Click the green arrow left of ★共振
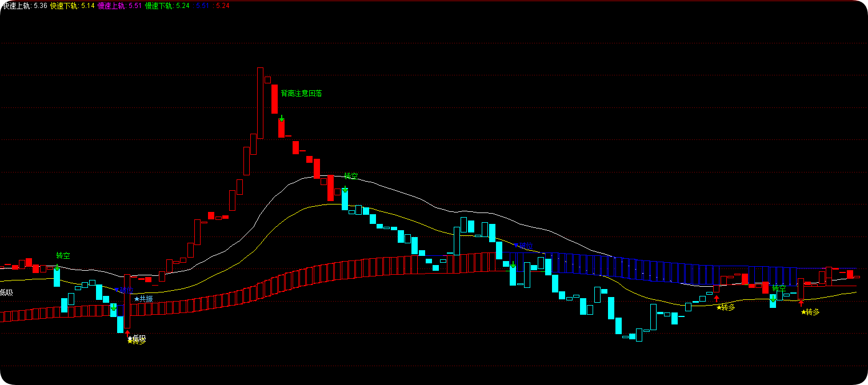This screenshot has width=868, height=385. click(114, 308)
